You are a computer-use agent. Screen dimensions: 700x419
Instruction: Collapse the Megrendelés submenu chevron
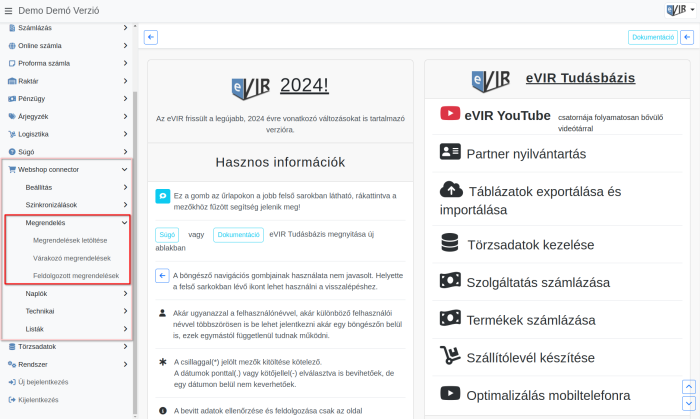point(125,223)
